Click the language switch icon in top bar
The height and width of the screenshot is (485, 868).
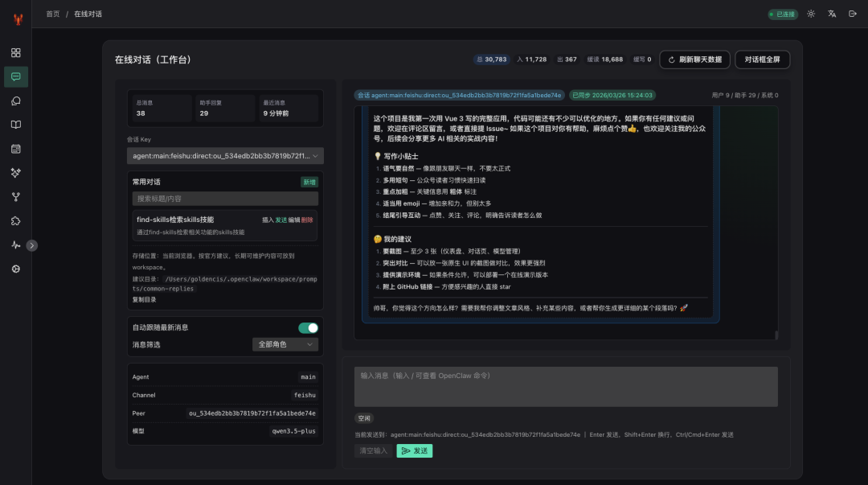point(832,14)
